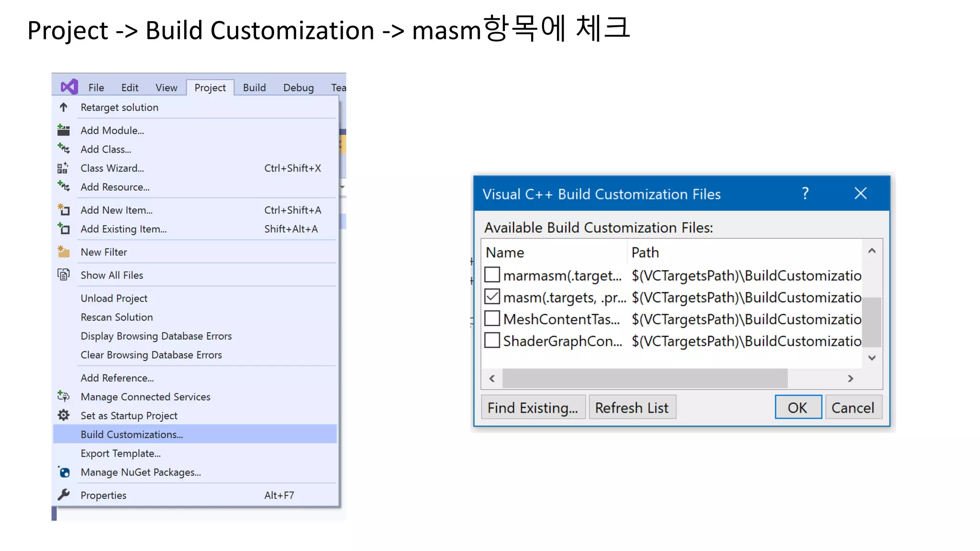Click the Add Class icon
This screenshot has width=980, height=551.
click(63, 149)
